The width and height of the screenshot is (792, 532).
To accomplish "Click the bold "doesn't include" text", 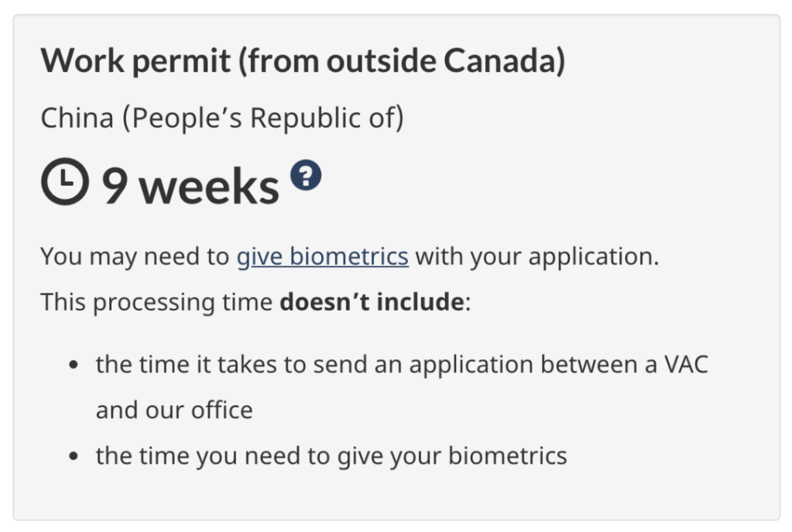I will click(x=371, y=301).
